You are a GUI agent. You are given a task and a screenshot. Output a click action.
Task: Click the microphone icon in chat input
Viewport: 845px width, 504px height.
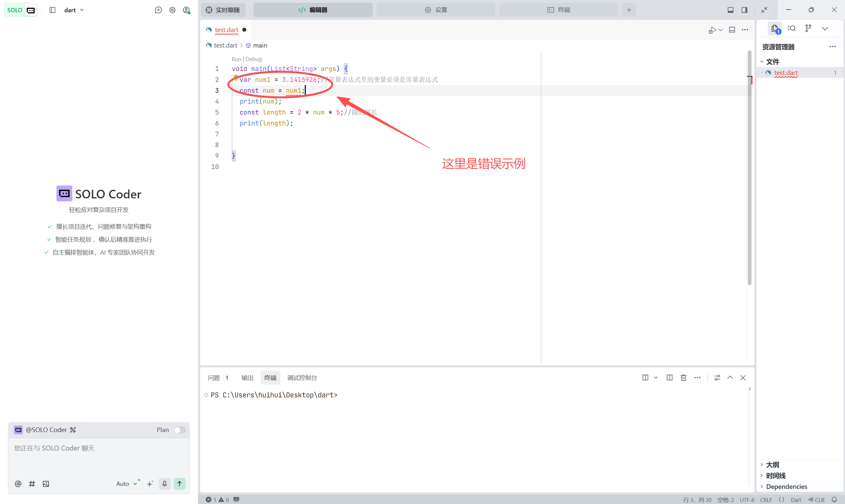click(165, 484)
